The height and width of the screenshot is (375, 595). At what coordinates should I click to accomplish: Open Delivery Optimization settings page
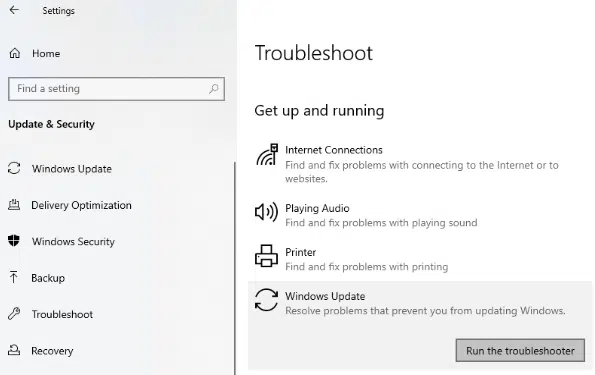point(81,205)
